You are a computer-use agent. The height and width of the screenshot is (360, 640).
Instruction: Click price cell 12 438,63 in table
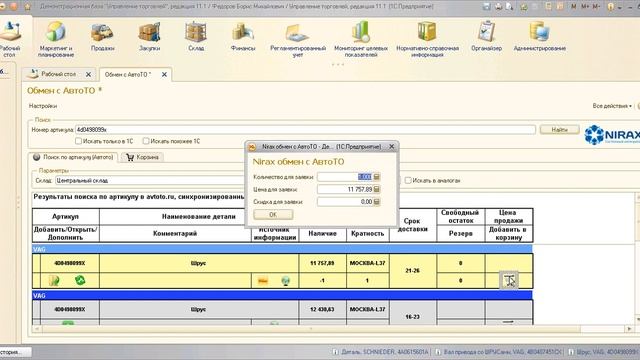coord(322,309)
